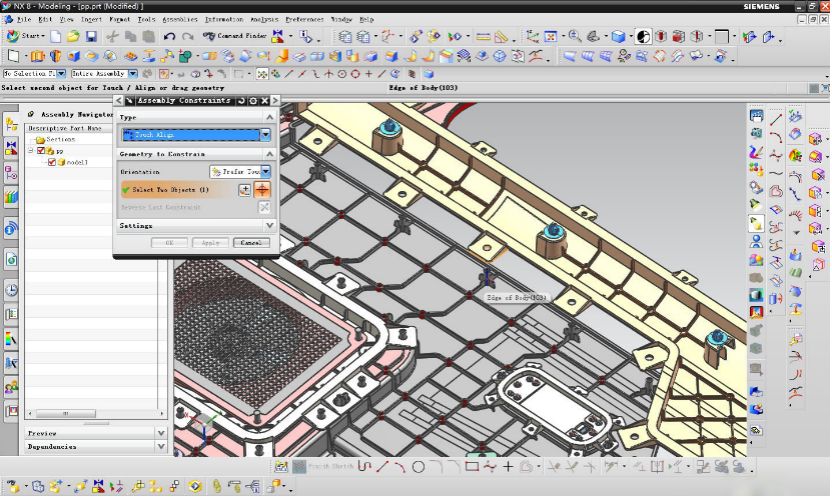Click the Cut scissors icon
Screen dimensions: 832x498
[x=112, y=37]
